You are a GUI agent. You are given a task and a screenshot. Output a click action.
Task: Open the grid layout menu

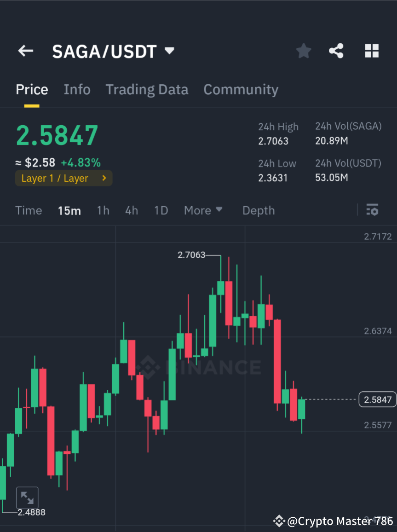point(371,51)
